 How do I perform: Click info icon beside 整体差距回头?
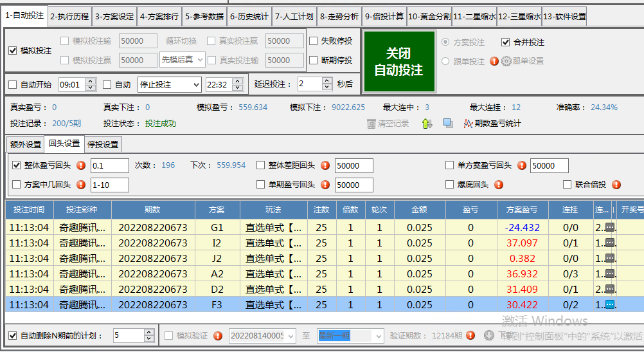[x=325, y=165]
